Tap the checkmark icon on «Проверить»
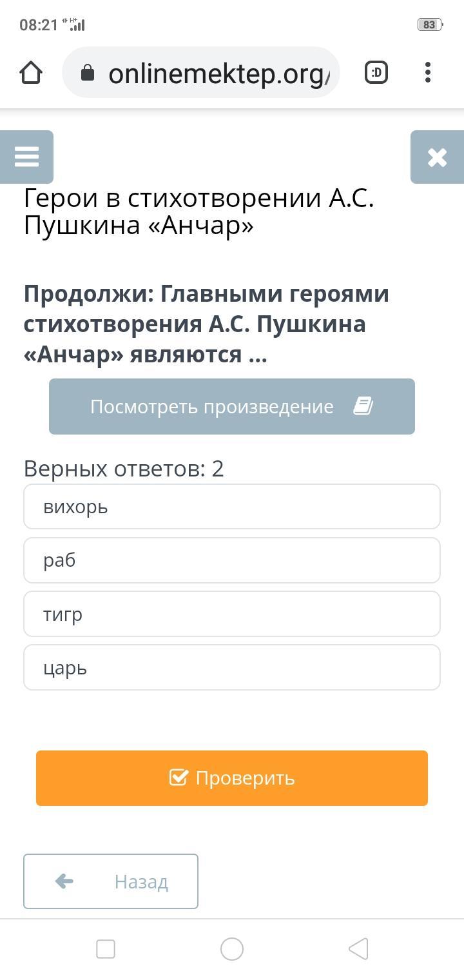The width and height of the screenshot is (464, 980). coord(179,778)
